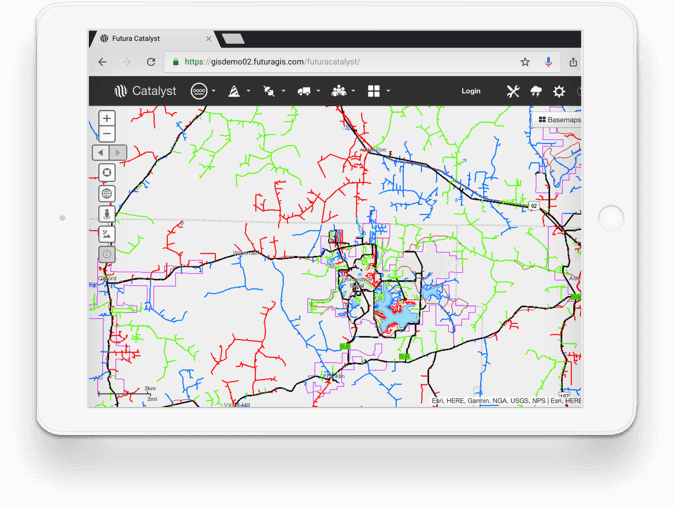Zoom out on the map
This screenshot has height=508, width=674.
tap(107, 134)
